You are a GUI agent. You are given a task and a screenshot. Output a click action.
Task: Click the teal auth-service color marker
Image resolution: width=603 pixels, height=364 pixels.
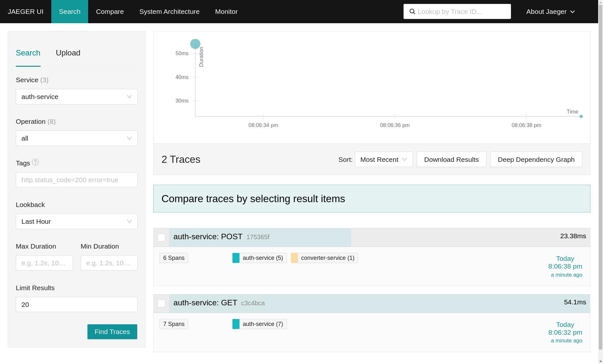click(x=236, y=258)
